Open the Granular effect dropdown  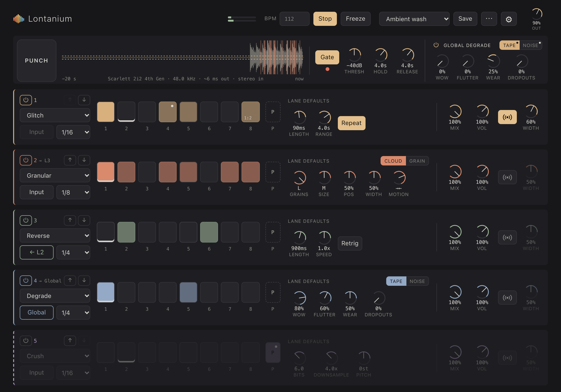coord(55,175)
